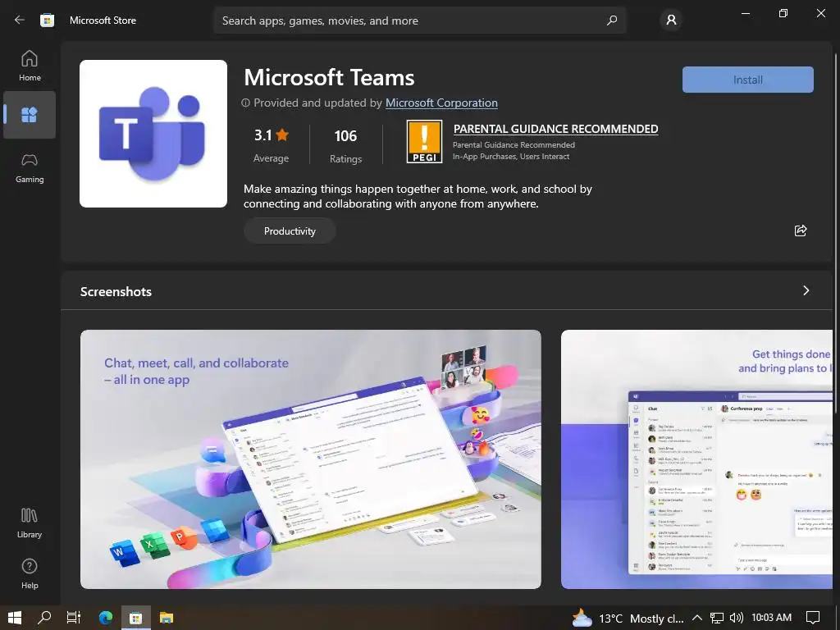Viewport: 840px width, 630px height.
Task: Open the first screenshot thumbnail
Action: 311,459
